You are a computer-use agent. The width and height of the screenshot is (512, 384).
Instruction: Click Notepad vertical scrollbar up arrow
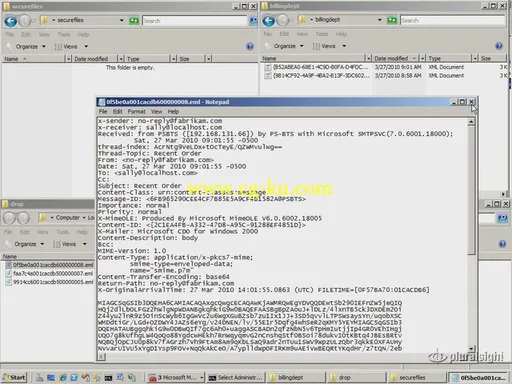(x=471, y=122)
